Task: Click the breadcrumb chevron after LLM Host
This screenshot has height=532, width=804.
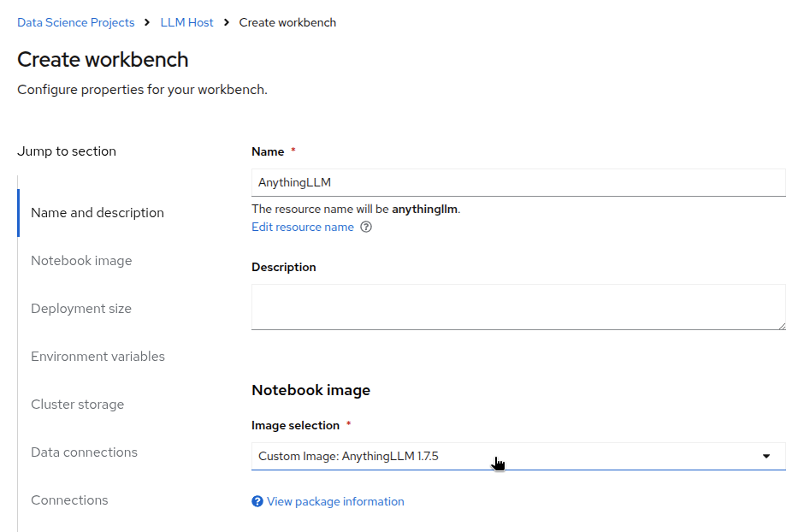Action: coord(226,22)
